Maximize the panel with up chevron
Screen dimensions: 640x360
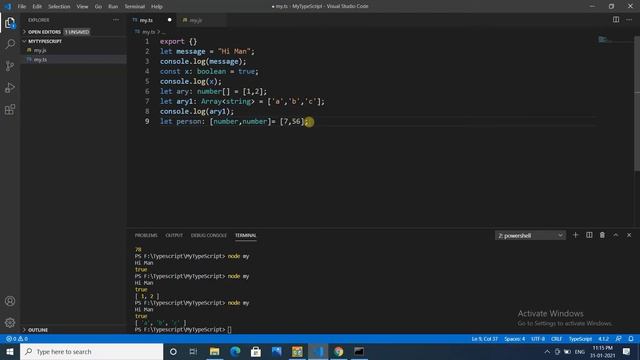coord(616,235)
